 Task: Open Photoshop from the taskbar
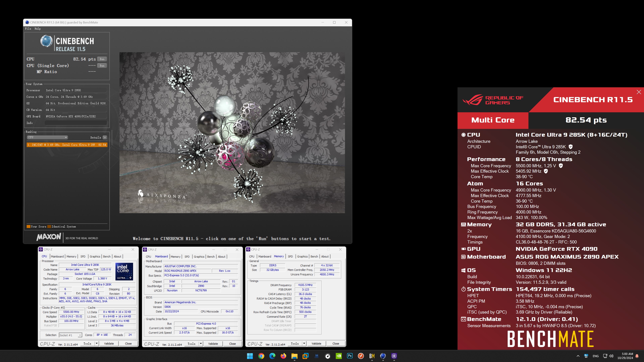pos(350,356)
